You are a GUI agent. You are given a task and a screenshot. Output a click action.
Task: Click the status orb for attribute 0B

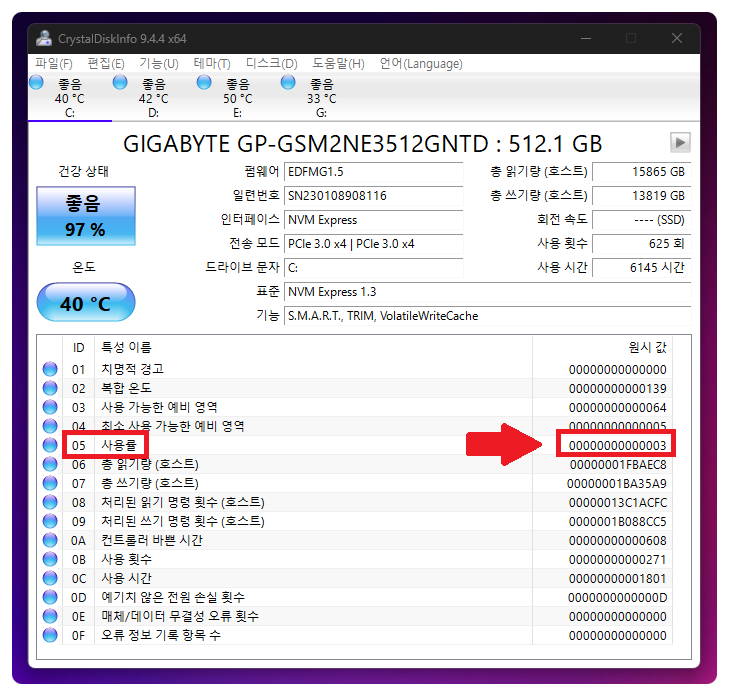(x=50, y=559)
